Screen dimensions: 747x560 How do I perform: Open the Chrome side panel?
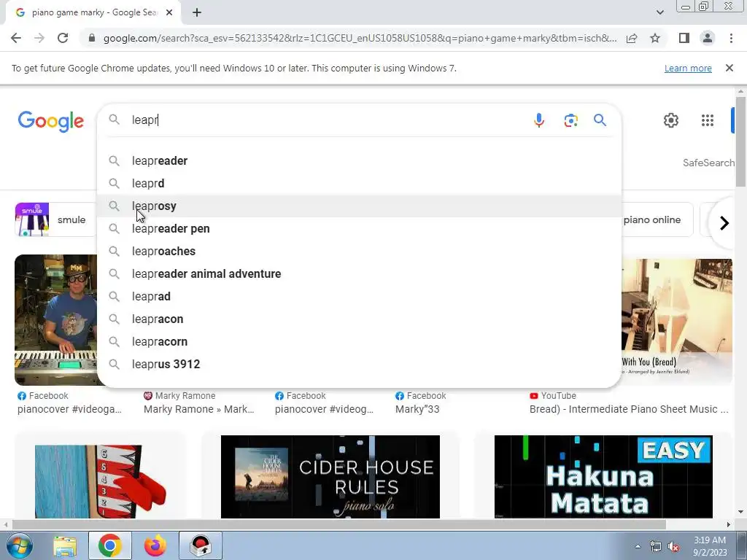point(684,38)
